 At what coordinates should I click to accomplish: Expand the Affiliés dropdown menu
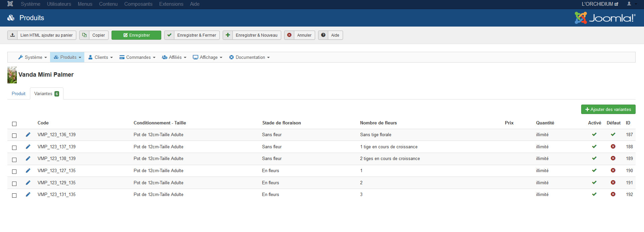pyautogui.click(x=174, y=57)
